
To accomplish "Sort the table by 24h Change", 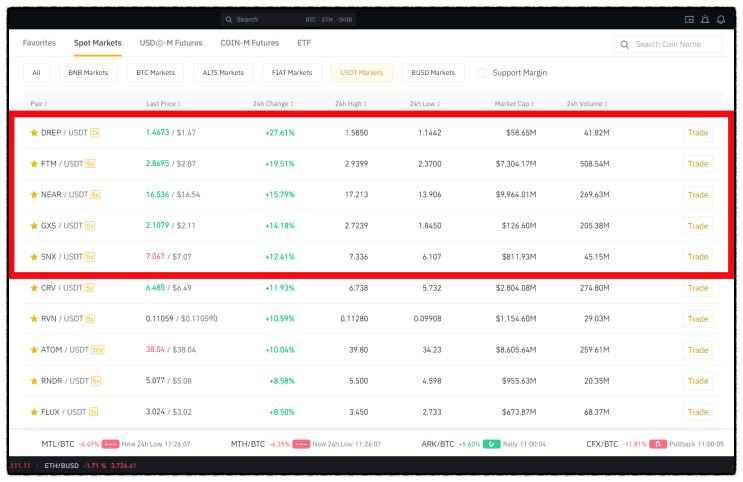I will click(x=273, y=104).
